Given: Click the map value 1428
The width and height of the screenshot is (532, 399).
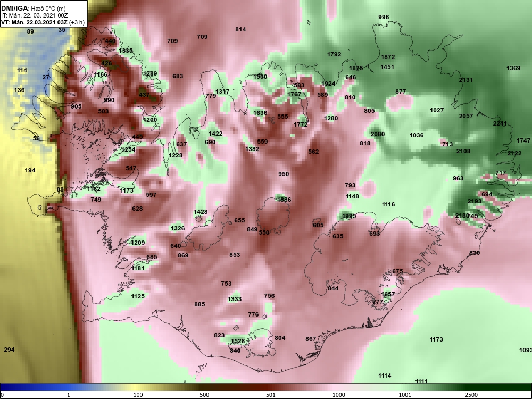Looking at the screenshot, I should point(201,212).
